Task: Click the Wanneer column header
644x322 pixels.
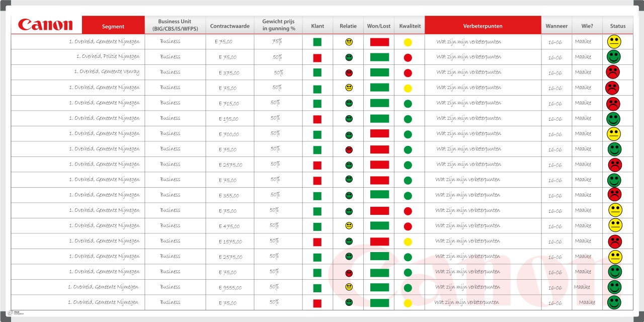Action: pyautogui.click(x=556, y=26)
